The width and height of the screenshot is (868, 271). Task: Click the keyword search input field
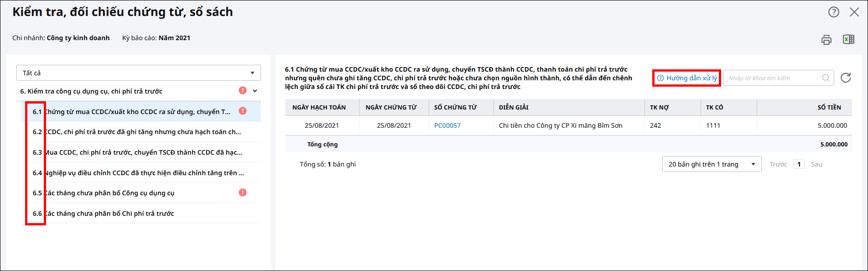(773, 78)
